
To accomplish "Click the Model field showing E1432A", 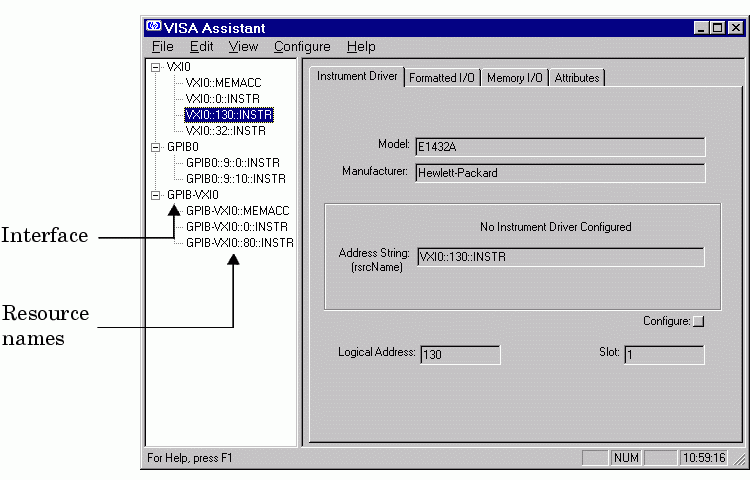I will tap(560, 147).
